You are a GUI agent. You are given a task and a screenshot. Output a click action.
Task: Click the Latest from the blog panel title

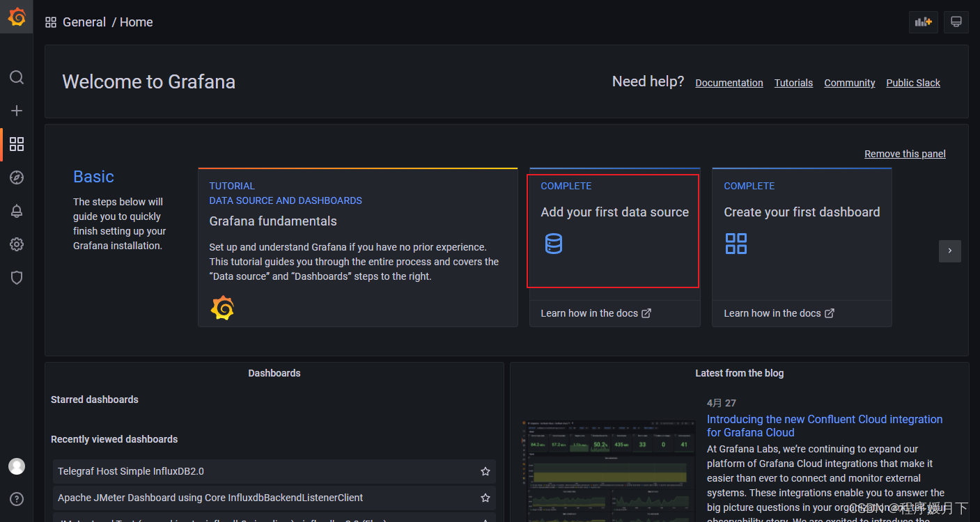[x=739, y=373]
